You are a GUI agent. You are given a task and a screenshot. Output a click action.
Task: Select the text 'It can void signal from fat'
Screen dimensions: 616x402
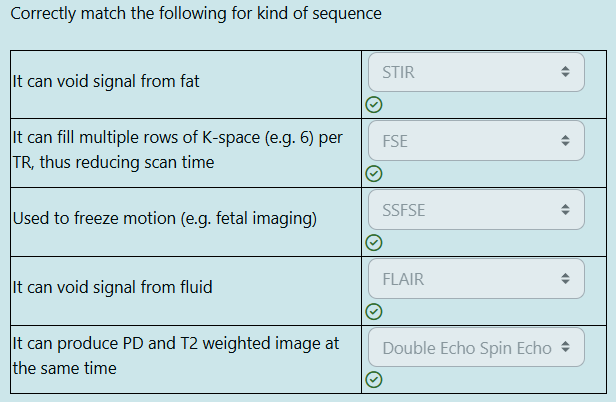[106, 81]
